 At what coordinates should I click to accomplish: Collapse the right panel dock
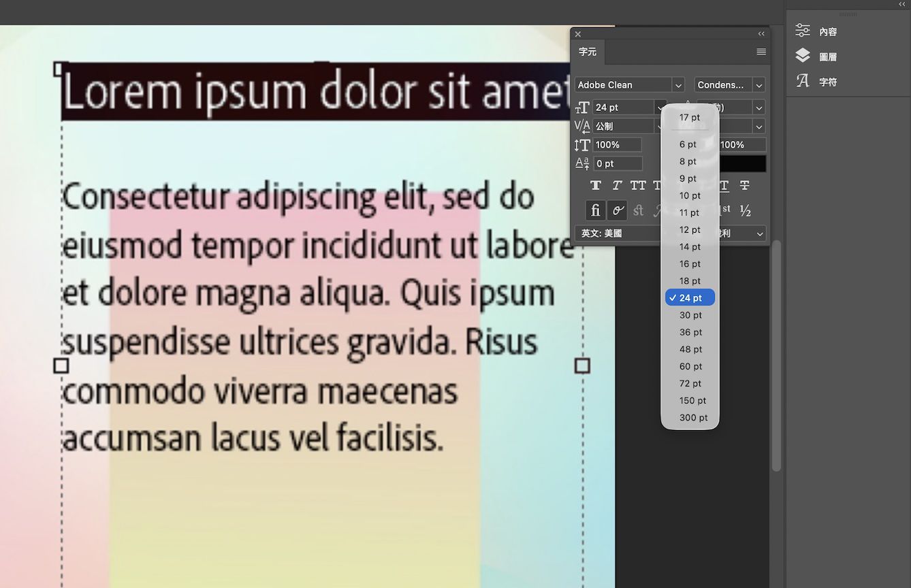(x=903, y=4)
